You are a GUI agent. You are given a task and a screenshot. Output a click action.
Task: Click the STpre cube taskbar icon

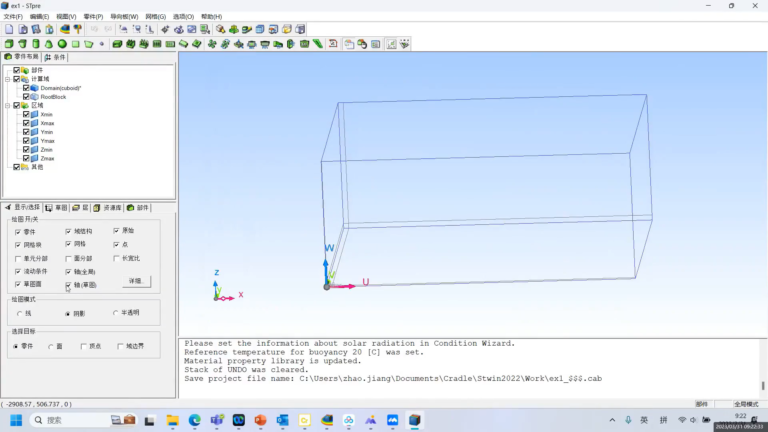pyautogui.click(x=415, y=420)
